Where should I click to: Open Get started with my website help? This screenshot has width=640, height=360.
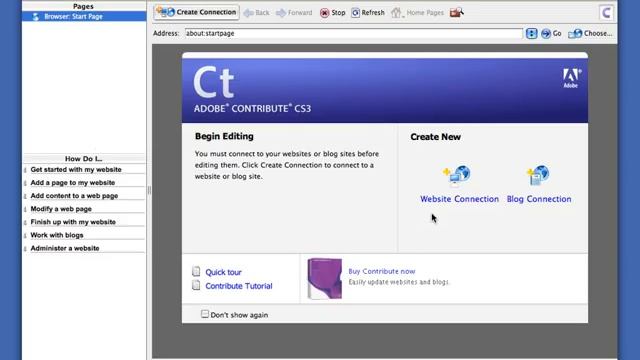click(76, 169)
